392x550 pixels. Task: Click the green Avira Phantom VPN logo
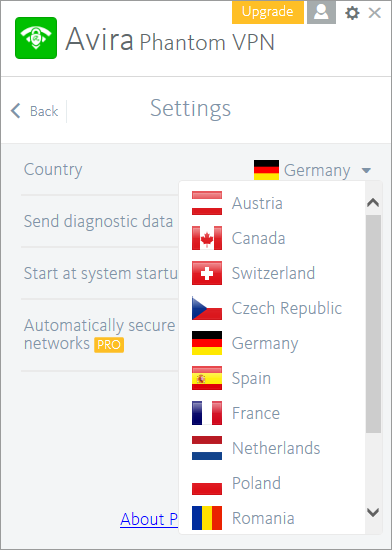[x=36, y=38]
